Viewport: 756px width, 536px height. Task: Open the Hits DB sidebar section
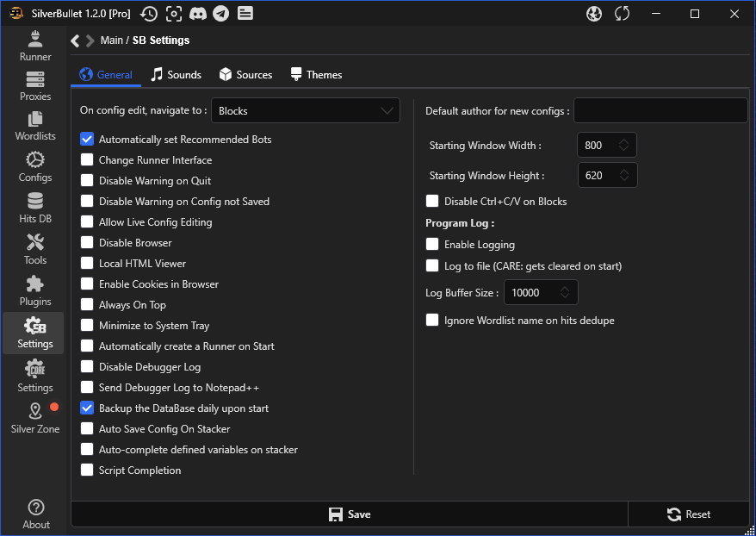click(35, 209)
